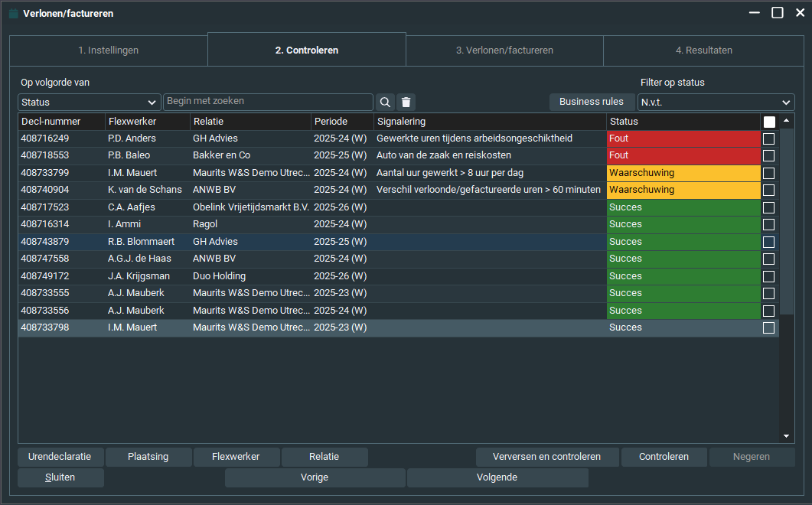Screen dimensions: 812x505
Task: Click the trash icon to clear search
Action: [x=406, y=103]
